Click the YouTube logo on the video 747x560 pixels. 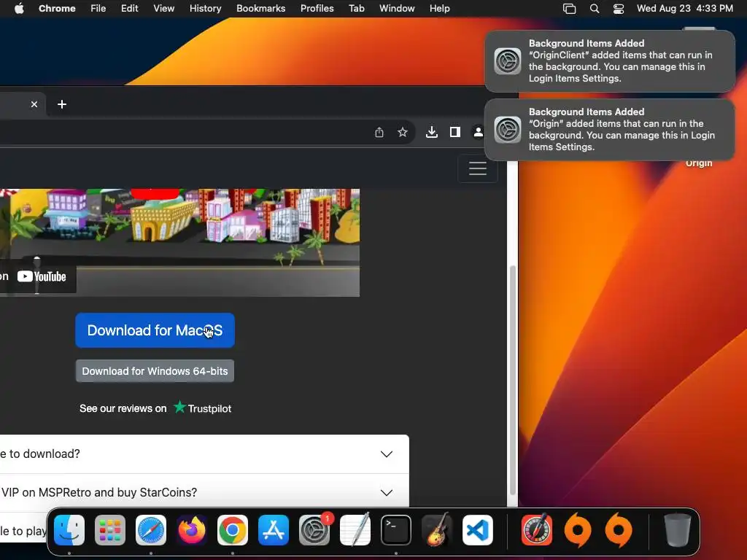pyautogui.click(x=42, y=276)
